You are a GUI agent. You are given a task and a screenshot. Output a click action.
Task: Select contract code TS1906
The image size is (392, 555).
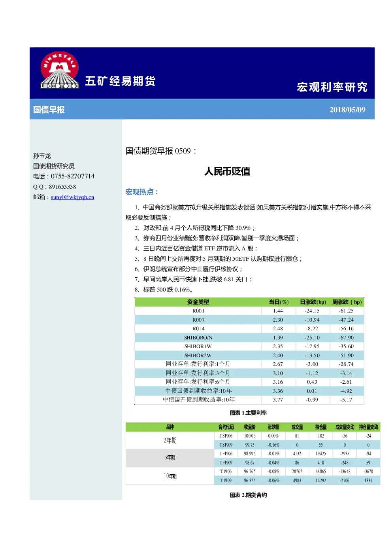(x=226, y=436)
